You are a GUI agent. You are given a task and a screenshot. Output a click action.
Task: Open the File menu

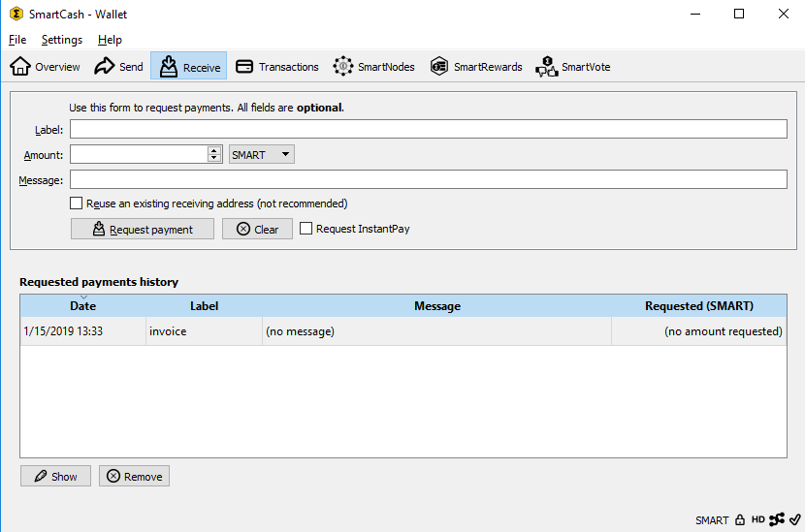17,40
